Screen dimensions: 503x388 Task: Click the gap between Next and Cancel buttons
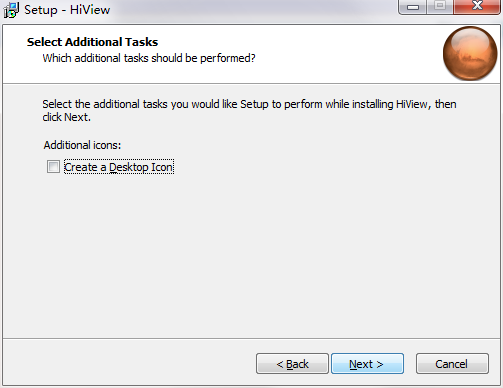[410, 364]
